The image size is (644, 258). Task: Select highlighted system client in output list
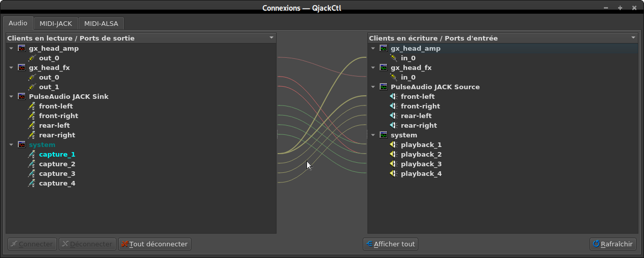coord(42,145)
